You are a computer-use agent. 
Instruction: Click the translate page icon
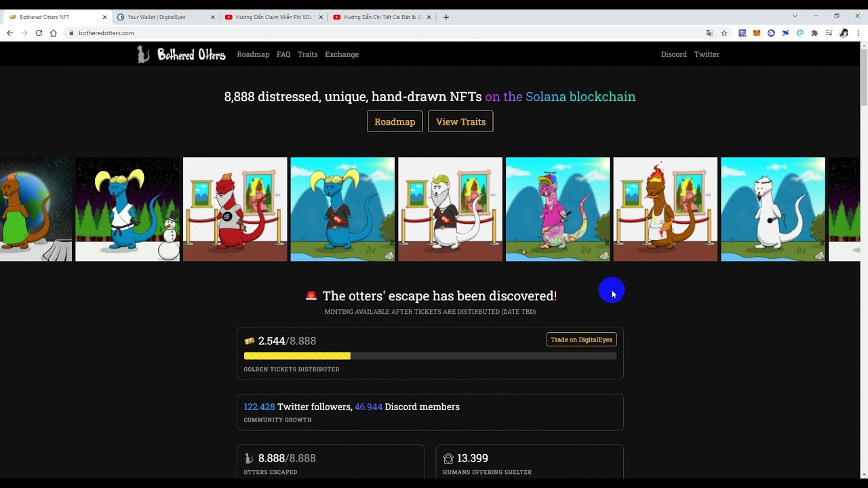point(710,33)
